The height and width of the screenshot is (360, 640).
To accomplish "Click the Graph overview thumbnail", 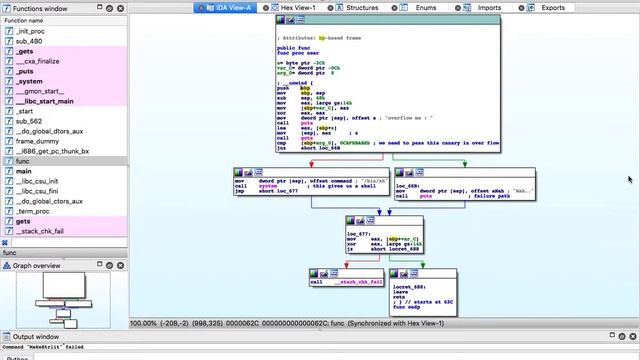I will [63, 300].
